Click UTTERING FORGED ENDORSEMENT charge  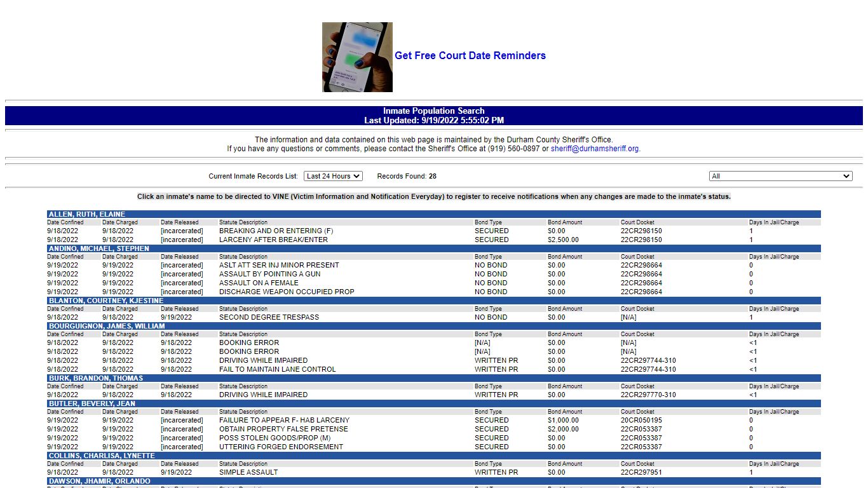(x=281, y=447)
